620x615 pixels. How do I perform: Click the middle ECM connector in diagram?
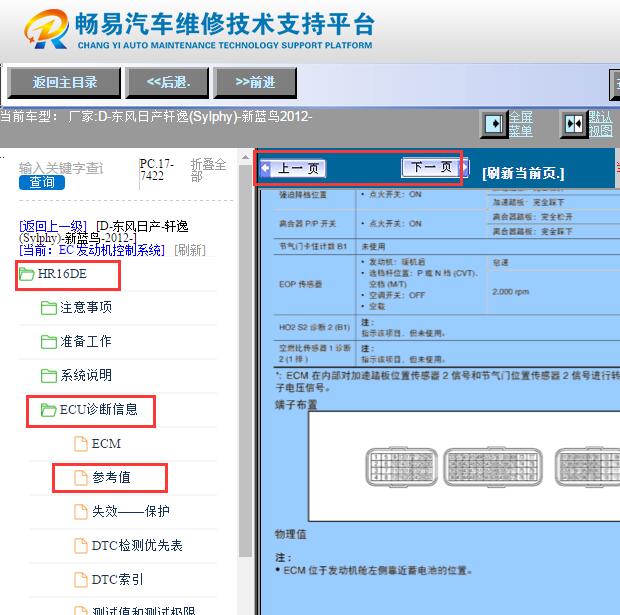click(493, 467)
